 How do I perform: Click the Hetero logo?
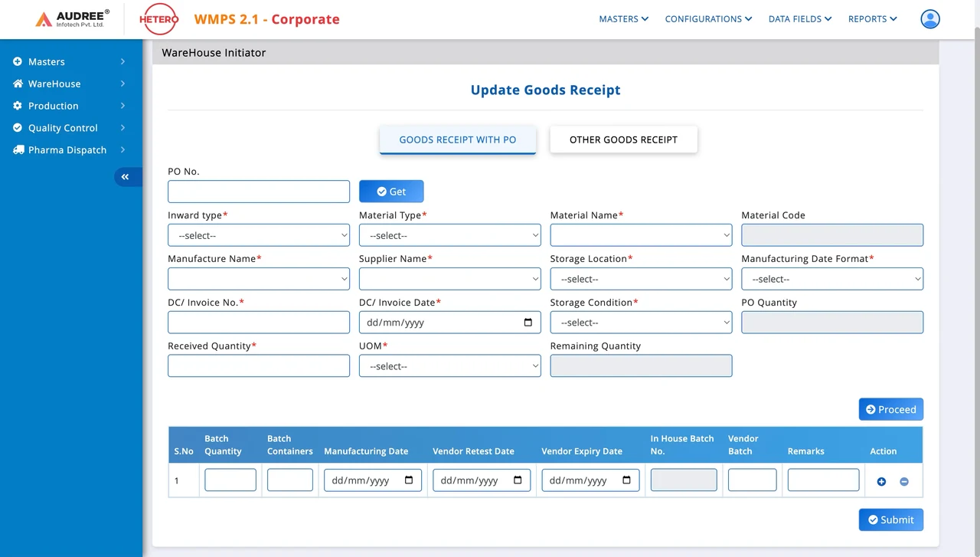coord(158,19)
